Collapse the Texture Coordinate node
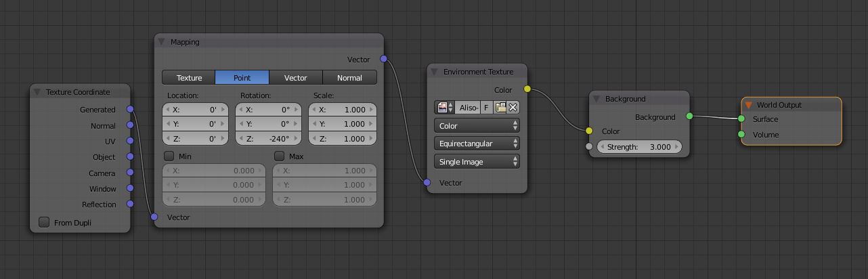868x279 pixels. coord(38,92)
